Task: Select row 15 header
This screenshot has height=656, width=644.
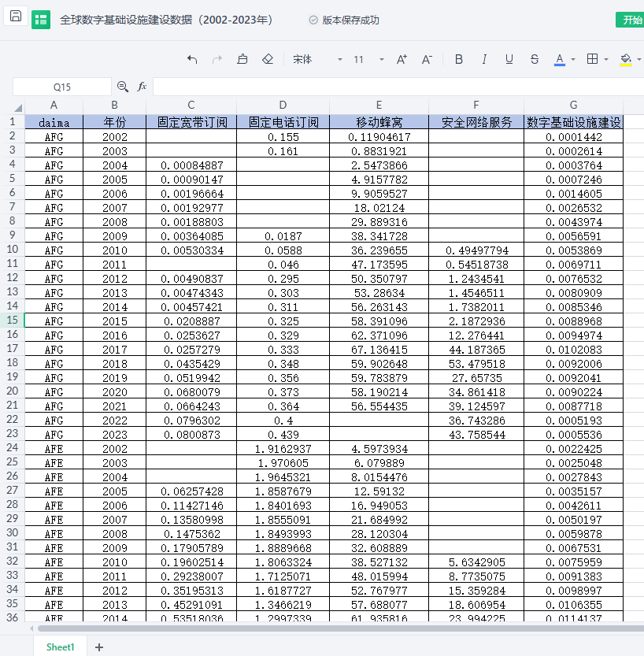Action: click(12, 320)
